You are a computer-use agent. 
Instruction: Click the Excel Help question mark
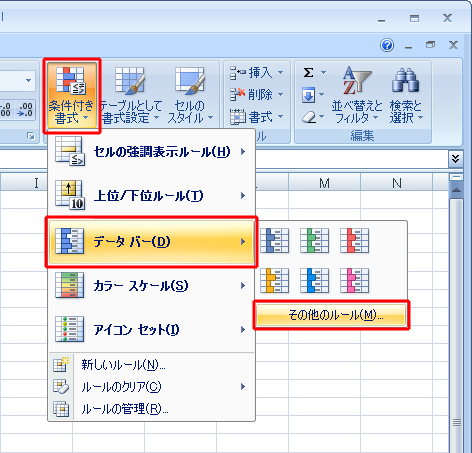tap(387, 45)
